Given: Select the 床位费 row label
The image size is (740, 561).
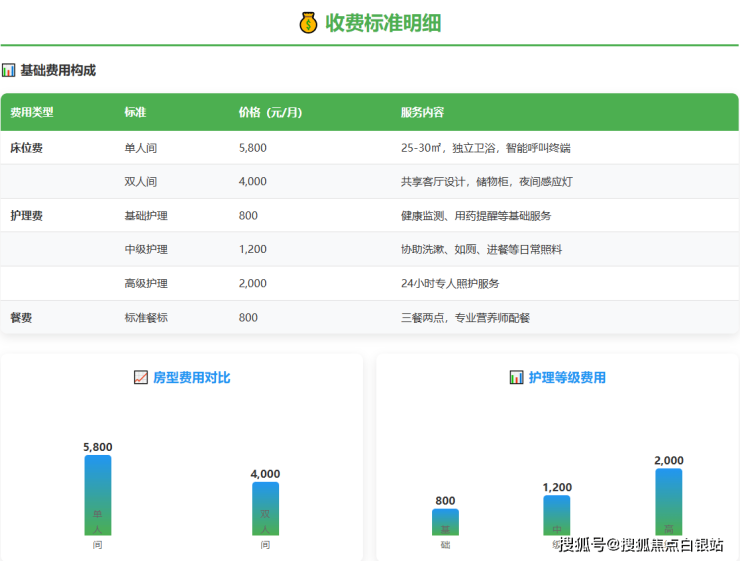Looking at the screenshot, I should [26, 147].
